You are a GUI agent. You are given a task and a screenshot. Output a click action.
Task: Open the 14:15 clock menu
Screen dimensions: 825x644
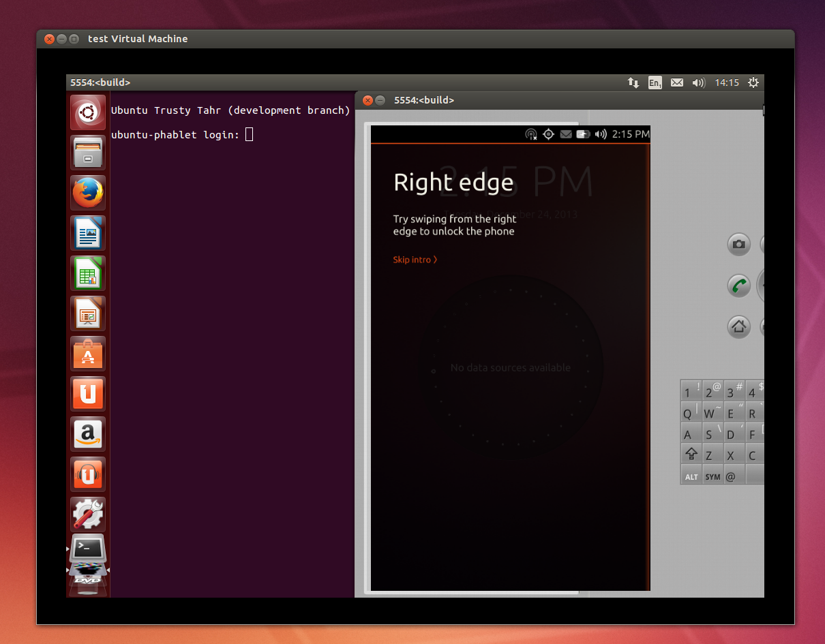tap(726, 82)
